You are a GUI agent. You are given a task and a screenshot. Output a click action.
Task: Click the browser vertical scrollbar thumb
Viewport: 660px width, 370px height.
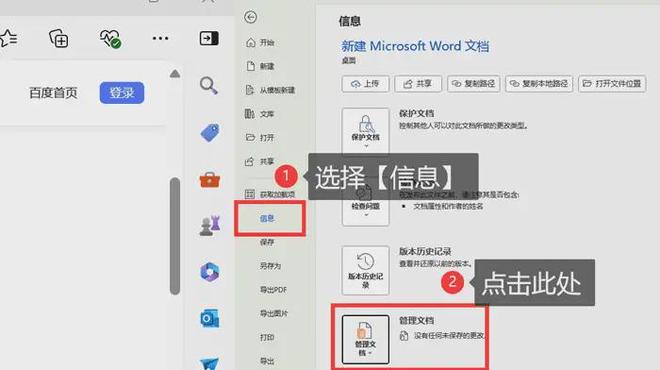click(x=175, y=236)
